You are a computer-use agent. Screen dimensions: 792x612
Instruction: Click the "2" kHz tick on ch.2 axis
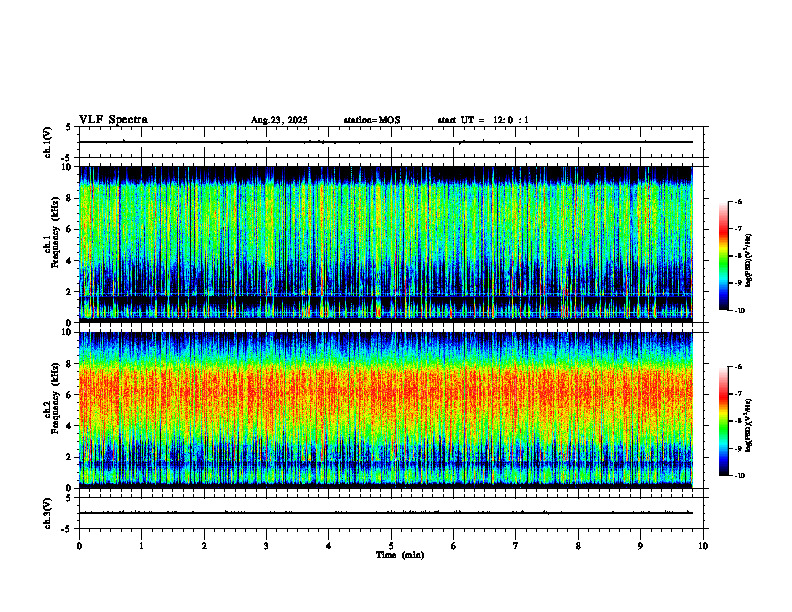[70, 457]
